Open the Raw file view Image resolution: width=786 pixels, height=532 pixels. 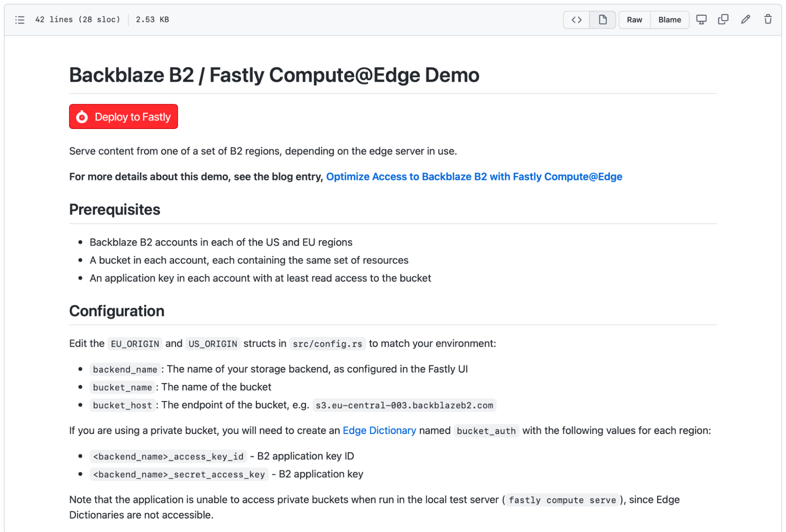click(x=634, y=20)
